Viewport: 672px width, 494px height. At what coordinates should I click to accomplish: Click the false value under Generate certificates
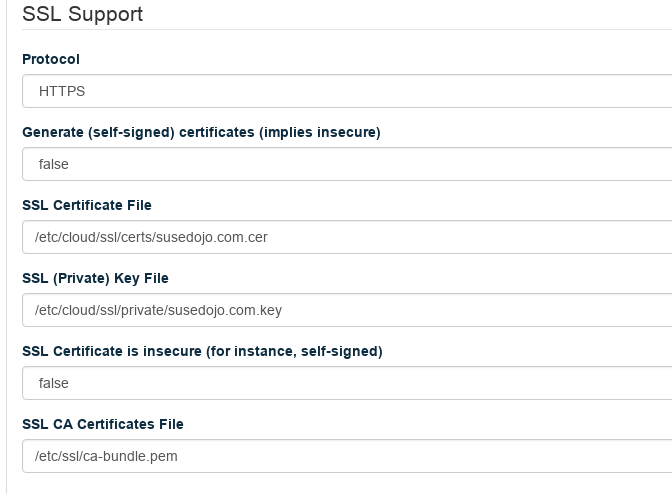click(54, 164)
